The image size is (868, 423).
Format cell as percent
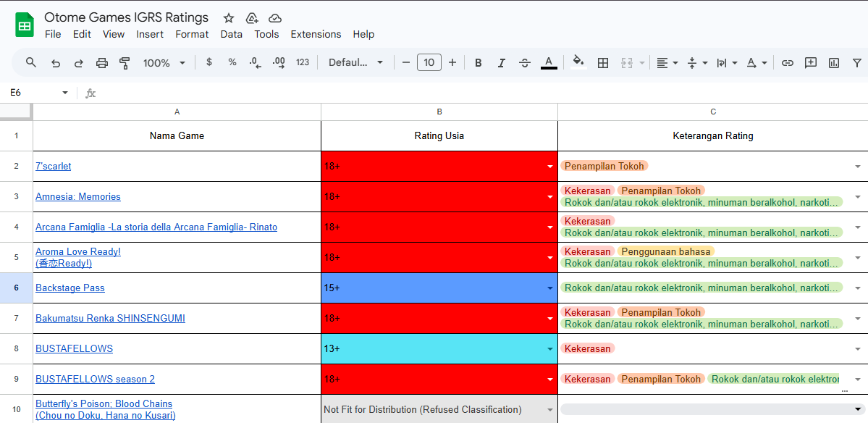[x=232, y=62]
